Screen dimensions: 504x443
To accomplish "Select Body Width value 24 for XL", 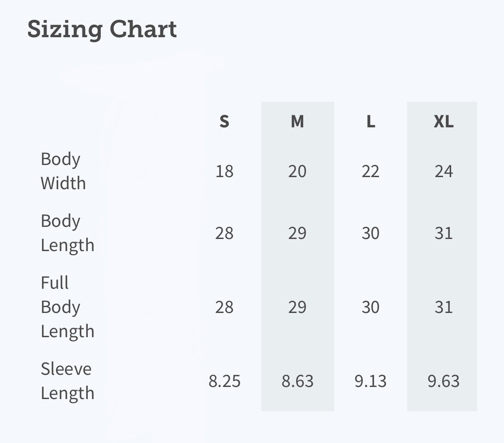I will point(444,171).
